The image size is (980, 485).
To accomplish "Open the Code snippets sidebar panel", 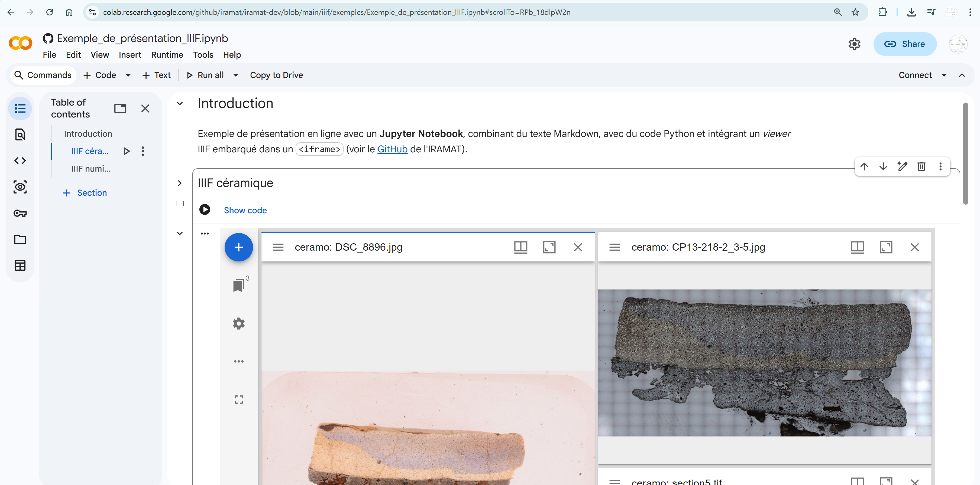I will (20, 161).
